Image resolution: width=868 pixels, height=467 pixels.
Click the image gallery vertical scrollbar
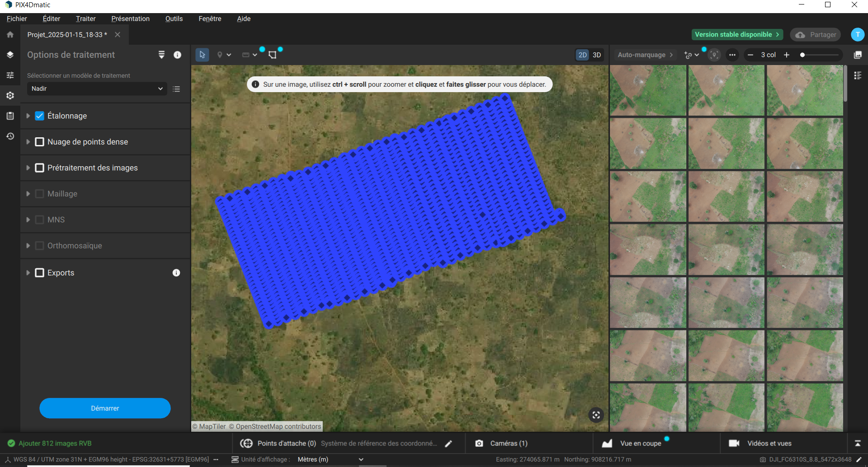tap(845, 84)
